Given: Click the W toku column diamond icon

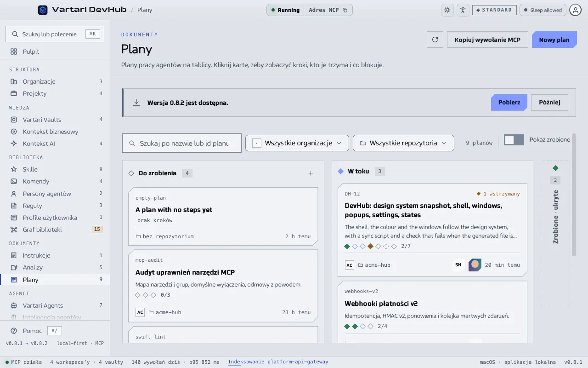Looking at the screenshot, I should [x=340, y=171].
